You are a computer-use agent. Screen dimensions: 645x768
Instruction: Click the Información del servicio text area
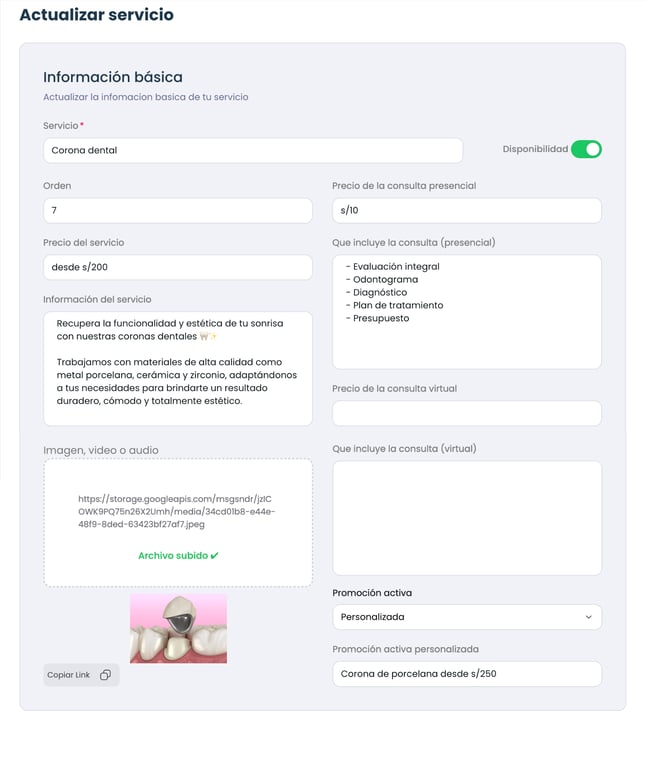point(178,369)
